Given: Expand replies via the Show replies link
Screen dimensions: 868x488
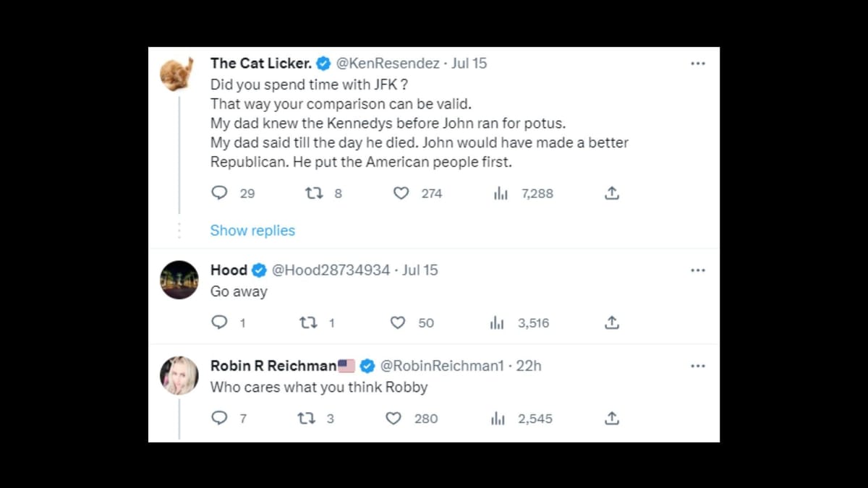Looking at the screenshot, I should tap(252, 230).
